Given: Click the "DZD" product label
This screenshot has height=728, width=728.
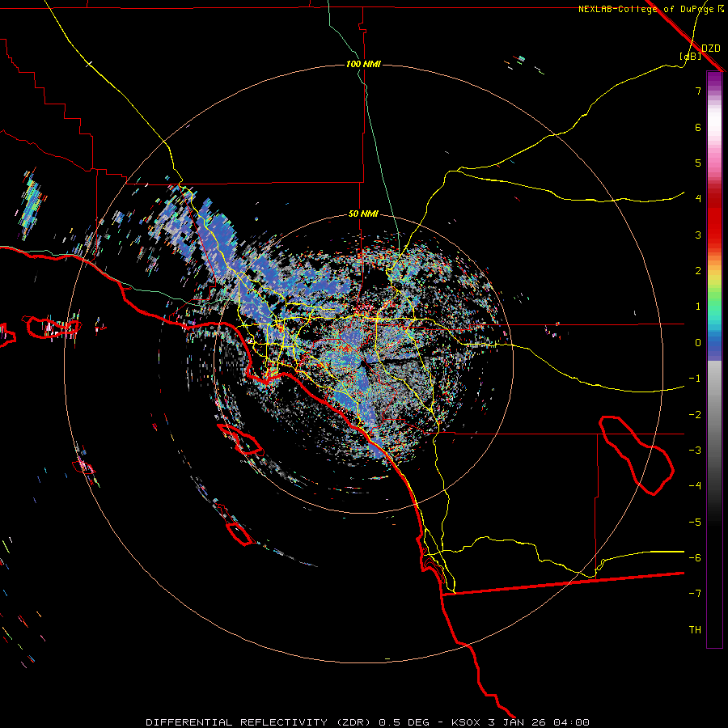Looking at the screenshot, I should 711,49.
